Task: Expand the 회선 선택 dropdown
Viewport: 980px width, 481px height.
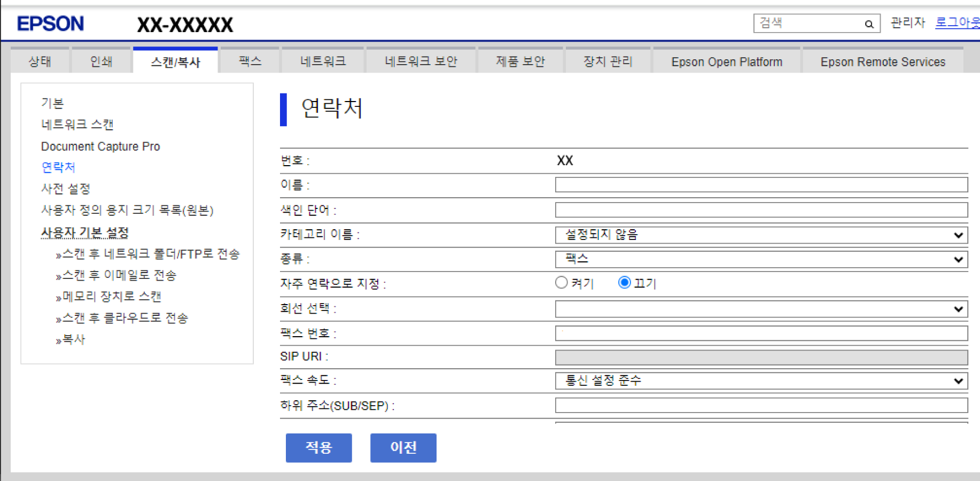Action: 761,309
